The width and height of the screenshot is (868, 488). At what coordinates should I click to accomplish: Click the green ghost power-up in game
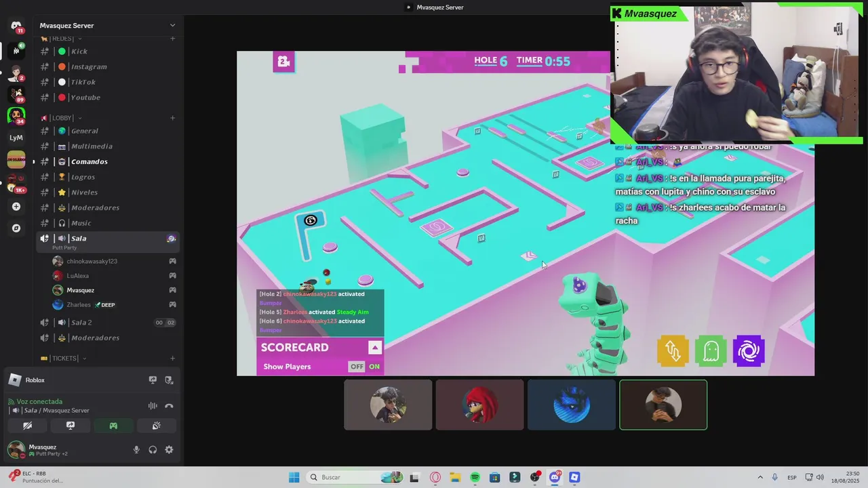coord(711,351)
